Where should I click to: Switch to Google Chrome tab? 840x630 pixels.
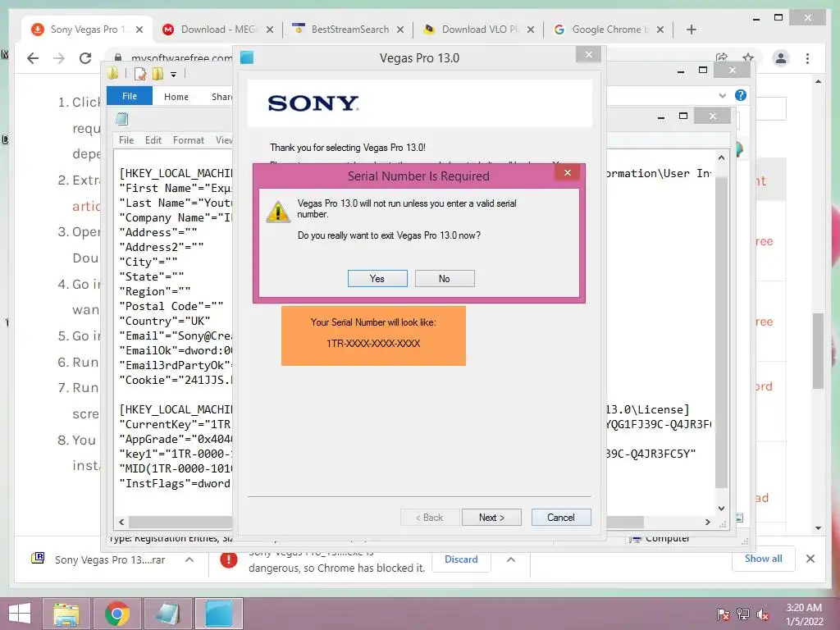[609, 30]
